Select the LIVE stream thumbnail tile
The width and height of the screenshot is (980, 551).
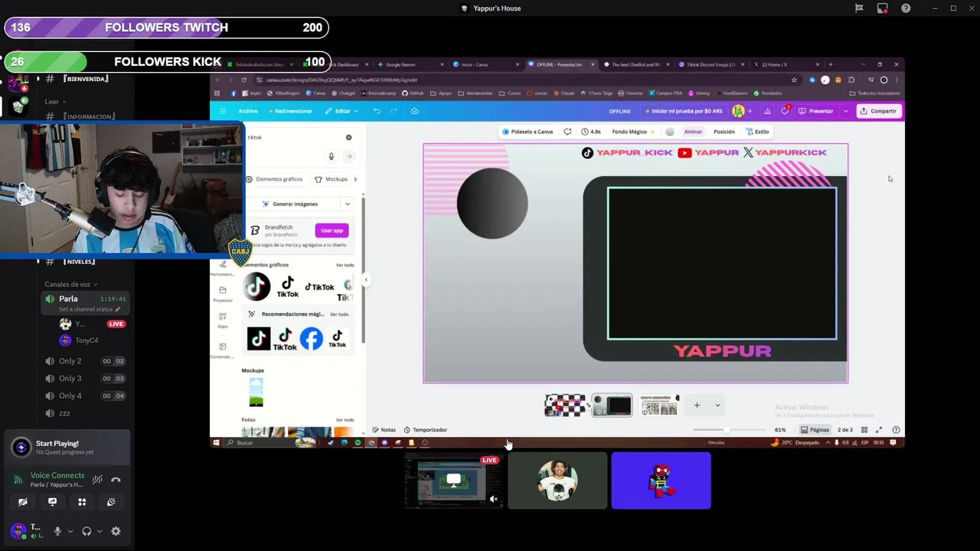pyautogui.click(x=453, y=481)
